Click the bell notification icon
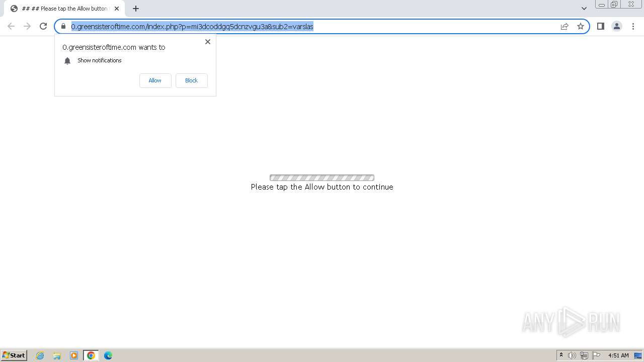The width and height of the screenshot is (644, 362). (x=67, y=61)
